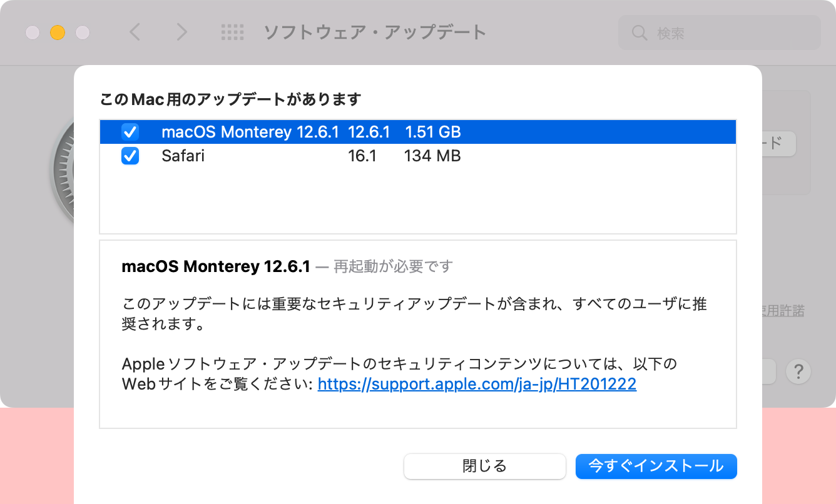Click the empty area of the update list
Screen dimensions: 836x504
coord(418,200)
